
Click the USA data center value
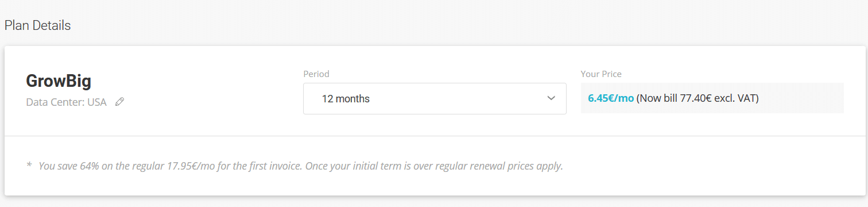click(x=97, y=102)
